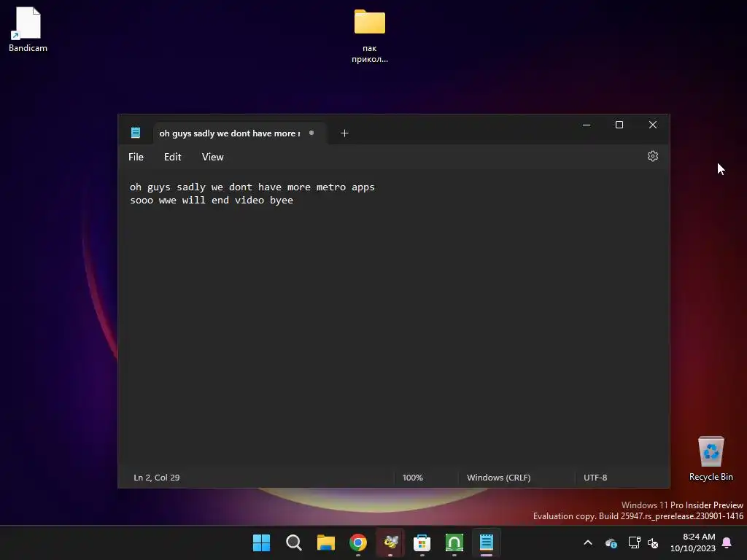Close the unsaved tab via dot indicator
The height and width of the screenshot is (560, 747).
(x=311, y=133)
